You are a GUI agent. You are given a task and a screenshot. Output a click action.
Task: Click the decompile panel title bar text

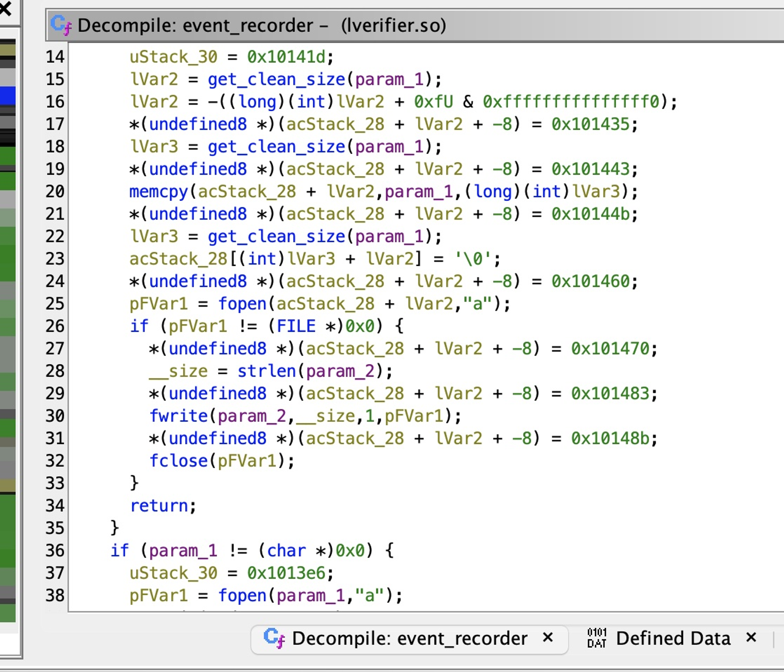tap(261, 26)
